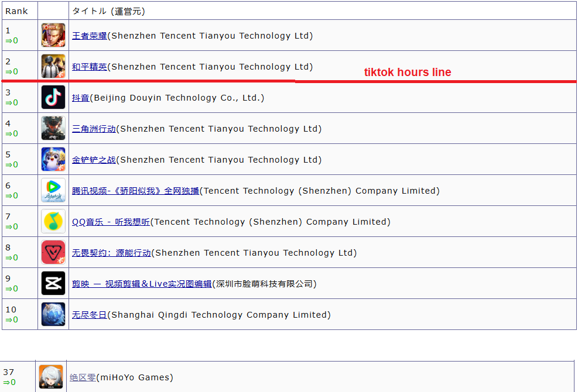This screenshot has width=578, height=392.
Task: Open the 王者荣耀 title link
Action: coord(89,36)
